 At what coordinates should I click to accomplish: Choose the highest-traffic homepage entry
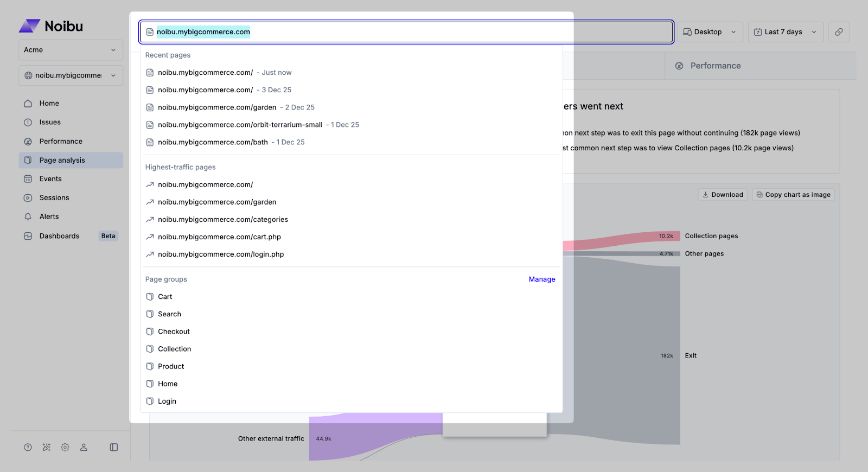point(352,185)
